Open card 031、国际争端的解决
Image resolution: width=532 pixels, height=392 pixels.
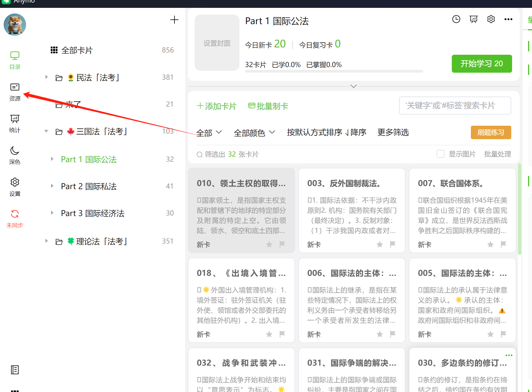tap(352, 370)
